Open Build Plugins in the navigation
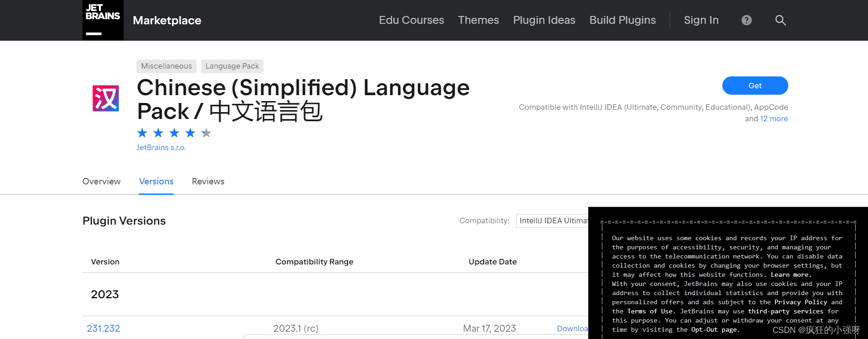This screenshot has width=868, height=339. coord(622,20)
